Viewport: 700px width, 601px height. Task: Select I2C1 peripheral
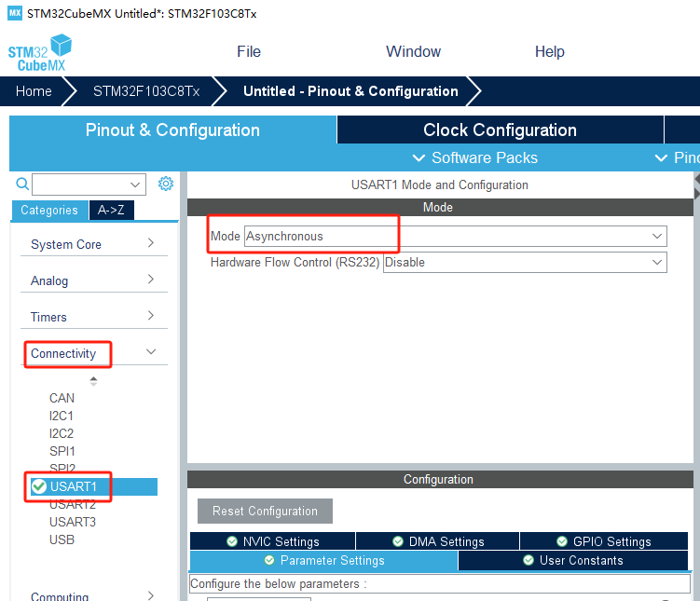pyautogui.click(x=62, y=416)
